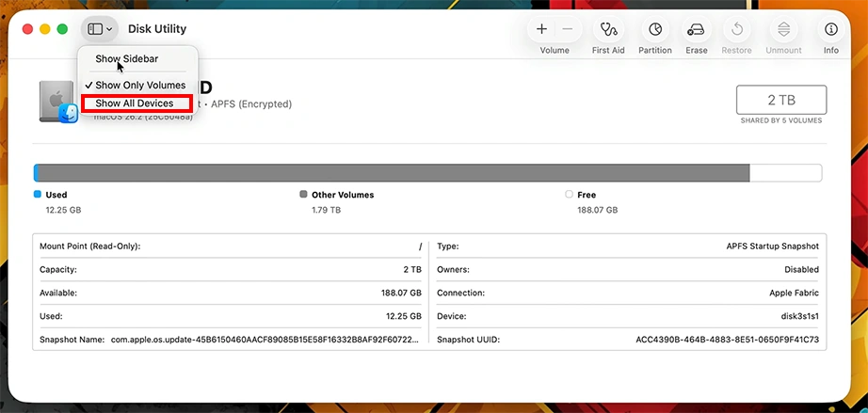The image size is (868, 413).
Task: Remove volume with the minus icon
Action: (568, 29)
